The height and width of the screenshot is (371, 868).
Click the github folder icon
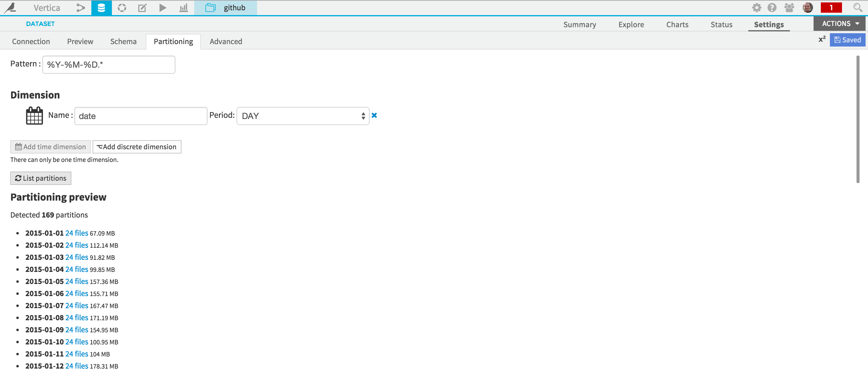210,8
